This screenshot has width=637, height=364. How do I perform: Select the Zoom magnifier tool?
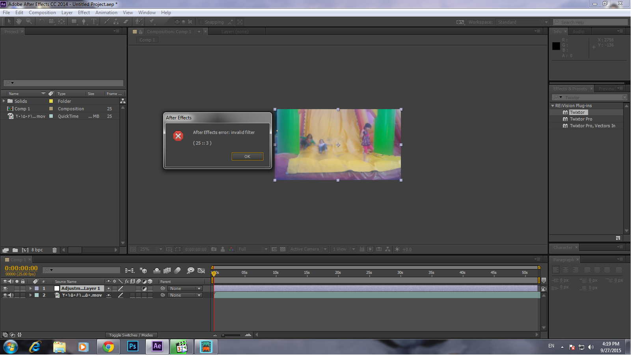pos(29,22)
